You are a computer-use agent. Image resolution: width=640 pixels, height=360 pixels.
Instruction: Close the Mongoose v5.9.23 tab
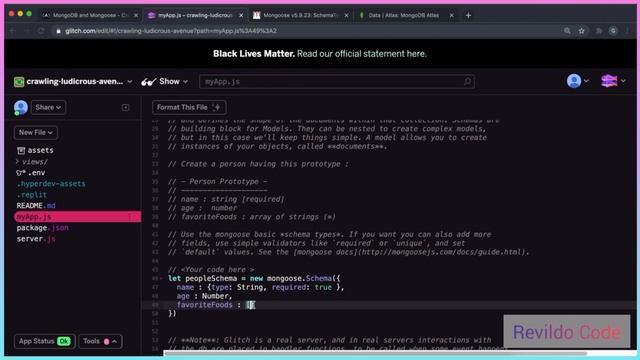point(346,15)
